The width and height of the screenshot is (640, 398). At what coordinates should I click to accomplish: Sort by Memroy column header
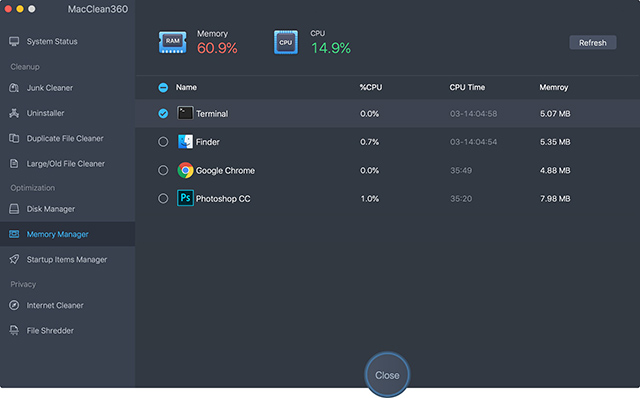click(553, 87)
